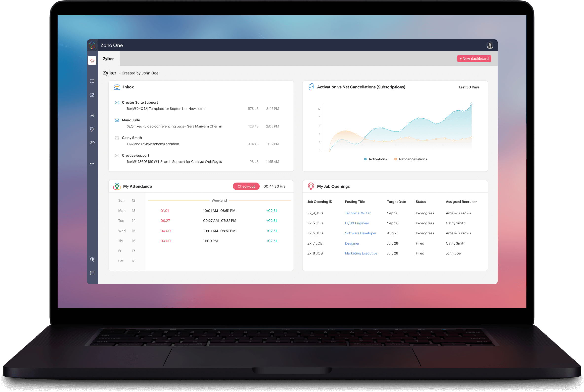Toggle the Software Developer job opening link
The height and width of the screenshot is (392, 584).
360,233
